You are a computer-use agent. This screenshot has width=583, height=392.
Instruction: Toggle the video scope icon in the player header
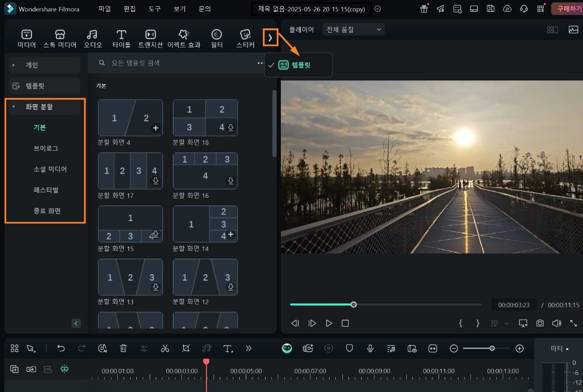click(573, 29)
